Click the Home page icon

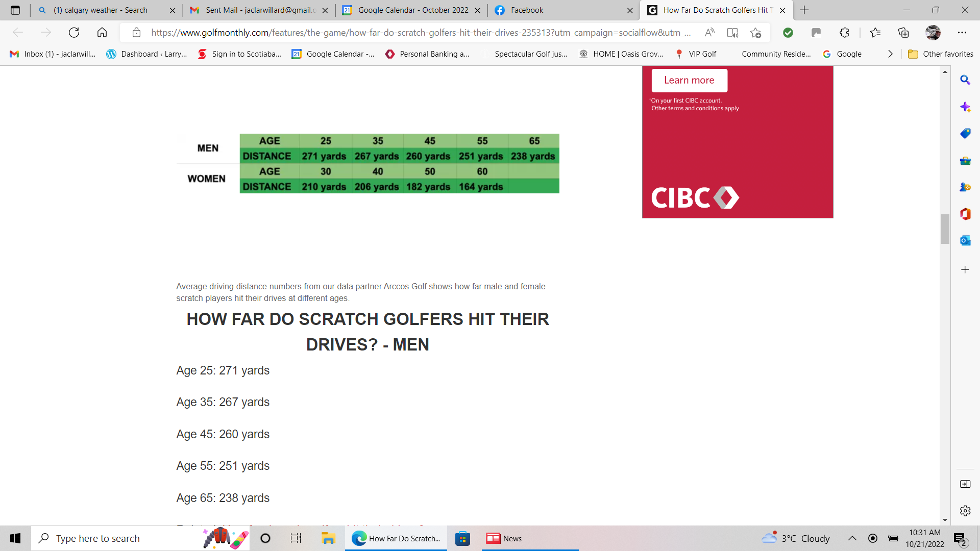[102, 33]
